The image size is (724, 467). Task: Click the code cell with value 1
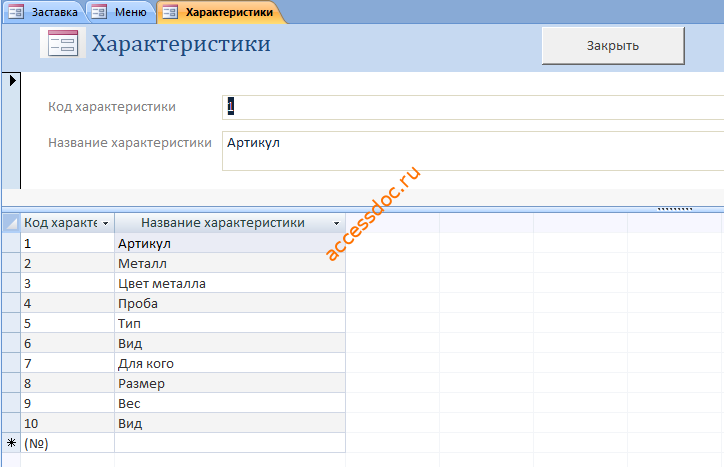[67, 243]
